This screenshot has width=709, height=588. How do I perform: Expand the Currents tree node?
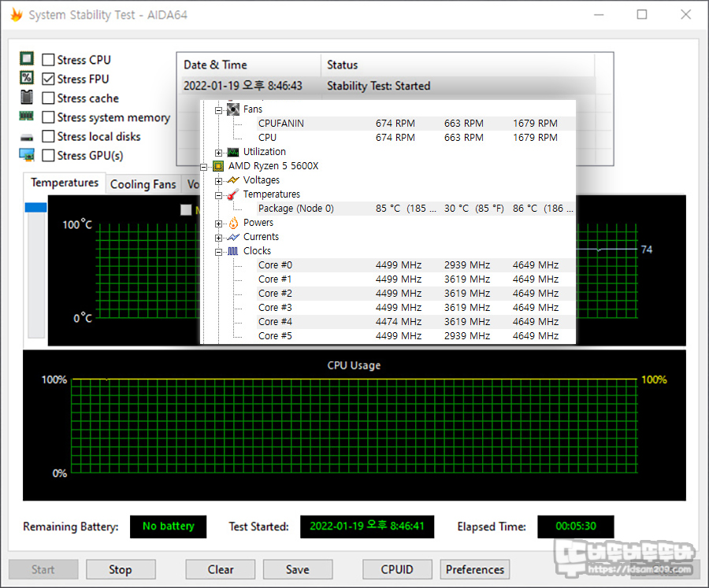point(218,238)
